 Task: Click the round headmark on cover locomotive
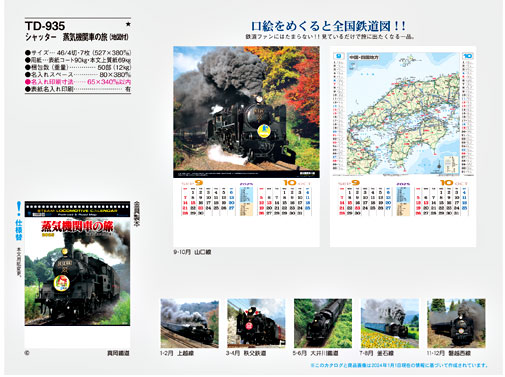click(x=61, y=283)
